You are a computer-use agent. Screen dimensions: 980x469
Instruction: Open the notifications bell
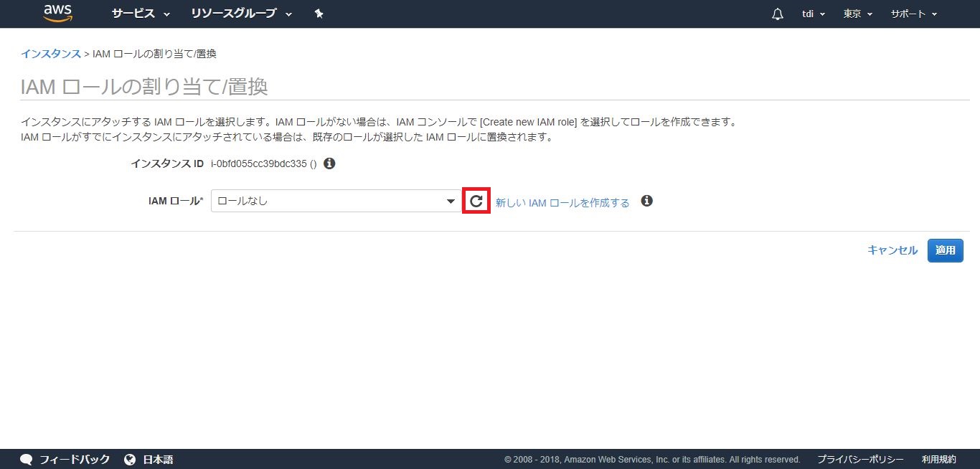778,14
